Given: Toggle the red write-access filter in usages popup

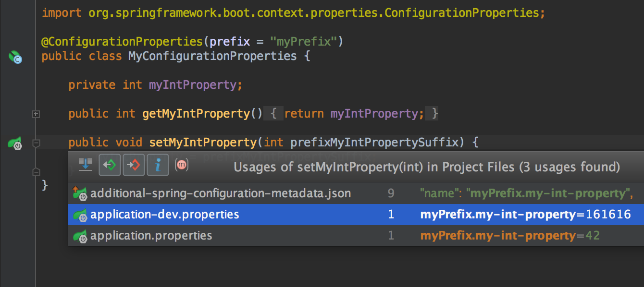Looking at the screenshot, I should click(x=133, y=165).
